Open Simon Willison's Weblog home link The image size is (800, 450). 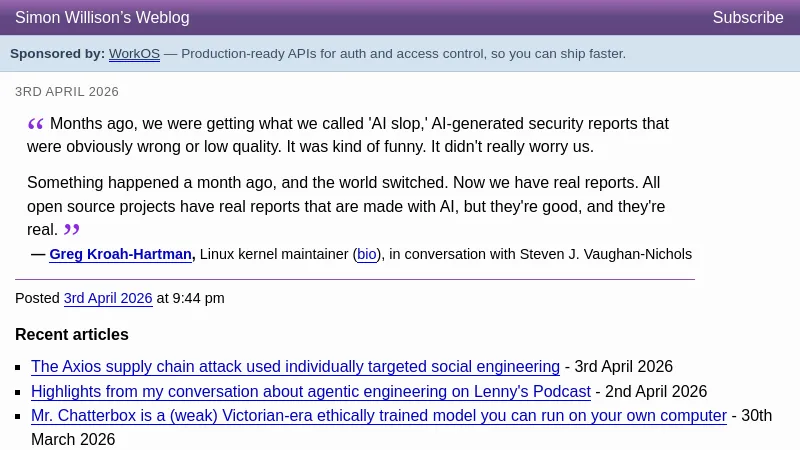coord(102,18)
